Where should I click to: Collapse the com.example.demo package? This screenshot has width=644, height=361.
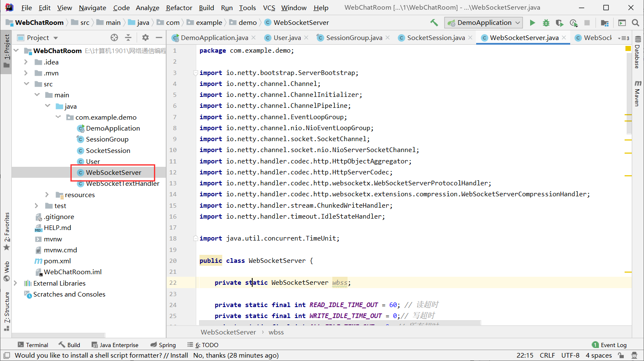coord(58,117)
